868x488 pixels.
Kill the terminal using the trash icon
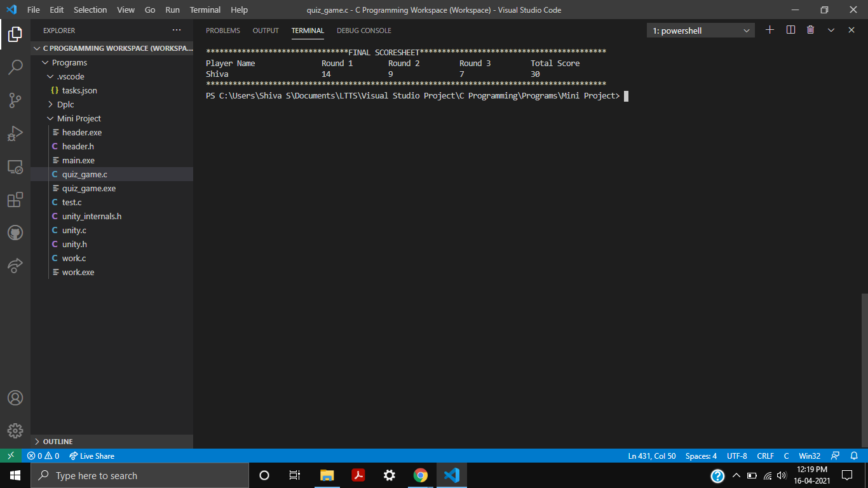[810, 29]
